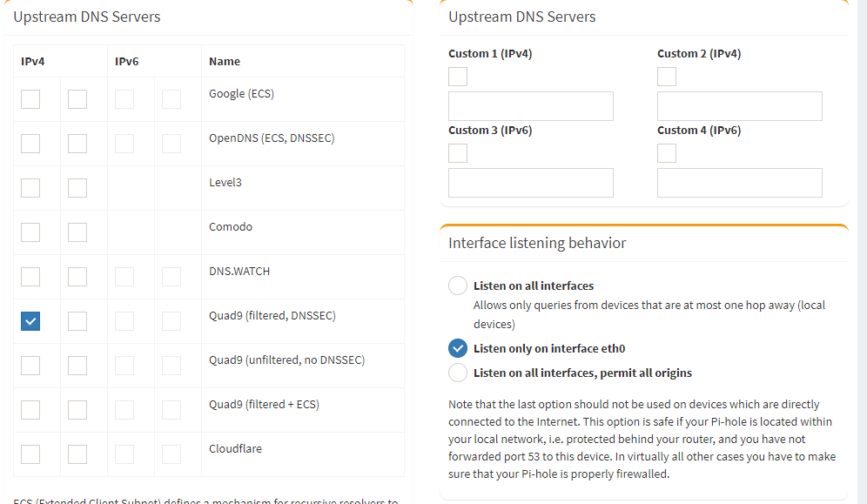
Task: Click the Custom 1 (IPv4) address field
Action: coord(531,106)
